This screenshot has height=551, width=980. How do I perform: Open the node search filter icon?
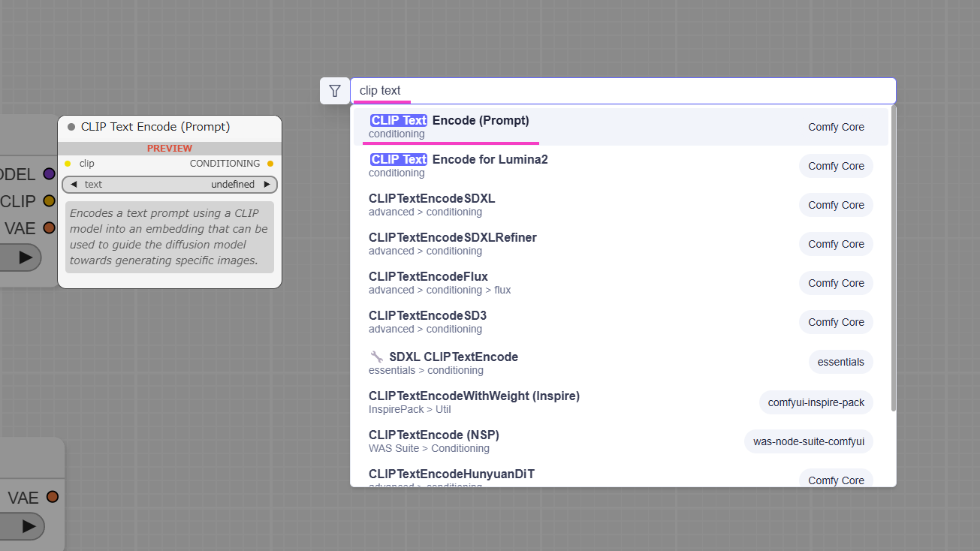pos(335,91)
